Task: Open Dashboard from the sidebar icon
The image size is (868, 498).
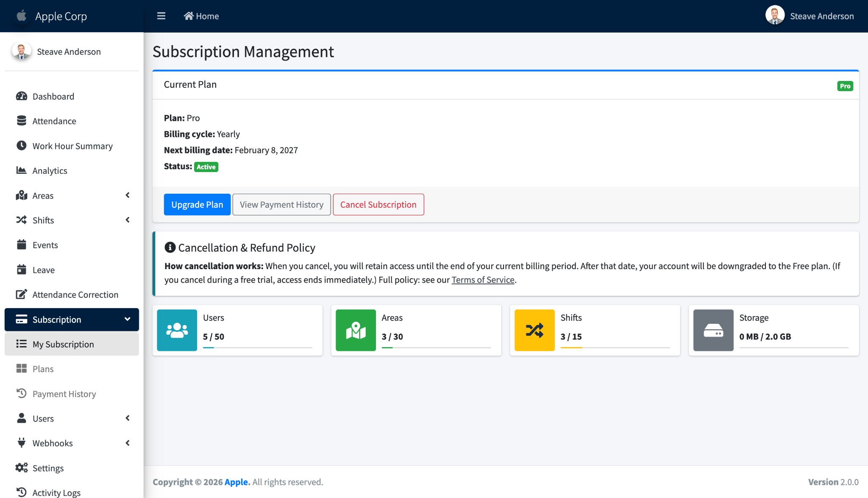Action: click(x=22, y=96)
